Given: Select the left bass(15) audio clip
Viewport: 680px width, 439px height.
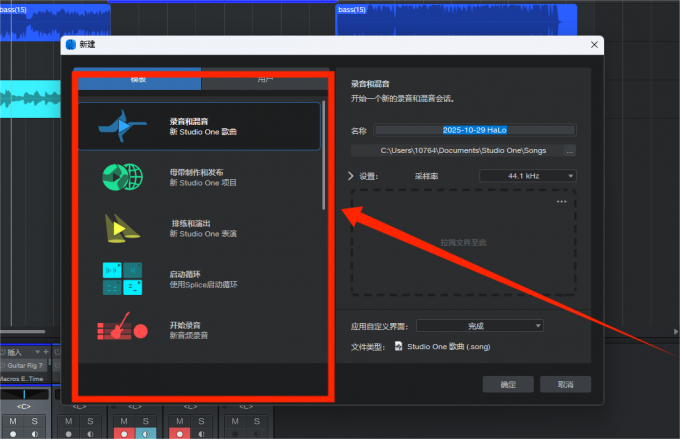Looking at the screenshot, I should tap(55, 23).
